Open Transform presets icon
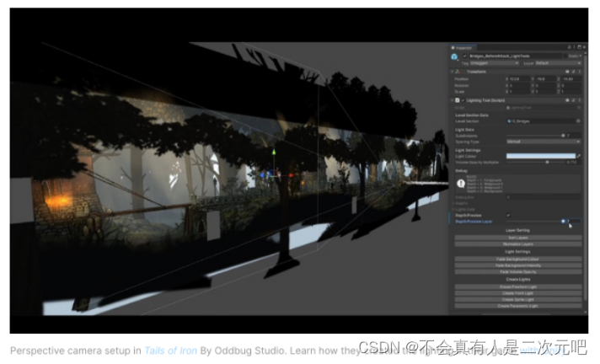Screen dimensions: 600x364 click(573, 72)
